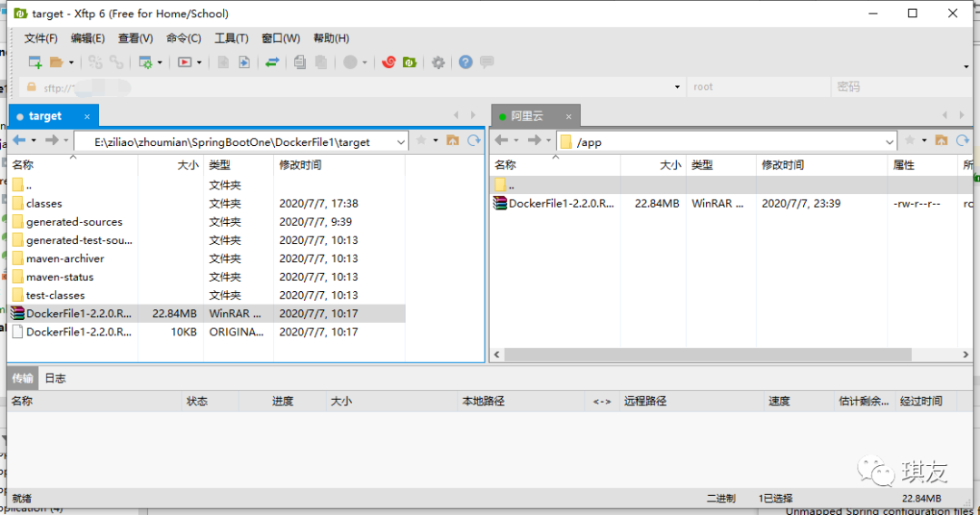The width and height of the screenshot is (980, 515).
Task: Go back in local pane
Action: coord(19,141)
